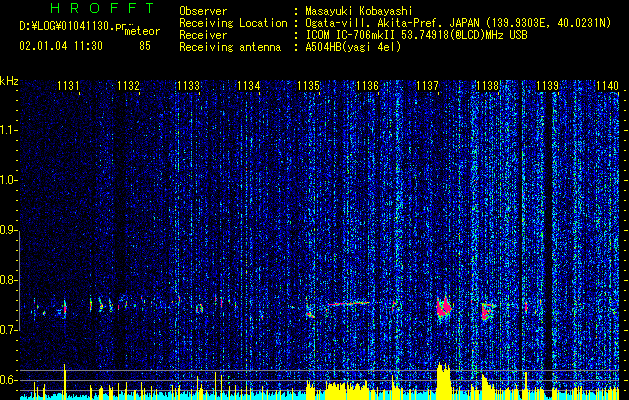
Task: Click the 0.6 kHz axis label
Action: (9, 380)
